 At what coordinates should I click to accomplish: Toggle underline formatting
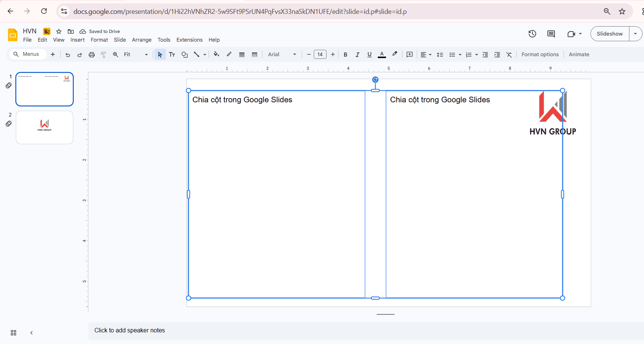pyautogui.click(x=370, y=54)
